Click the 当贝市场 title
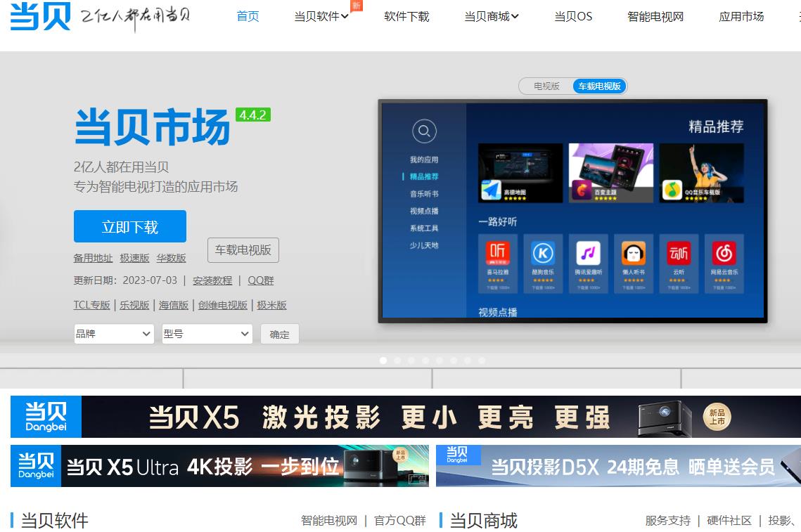801x532 pixels. click(152, 127)
